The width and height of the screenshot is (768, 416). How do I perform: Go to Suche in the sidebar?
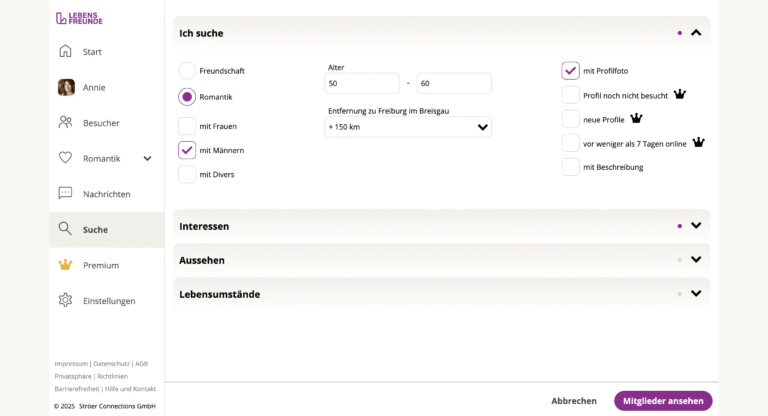click(95, 229)
